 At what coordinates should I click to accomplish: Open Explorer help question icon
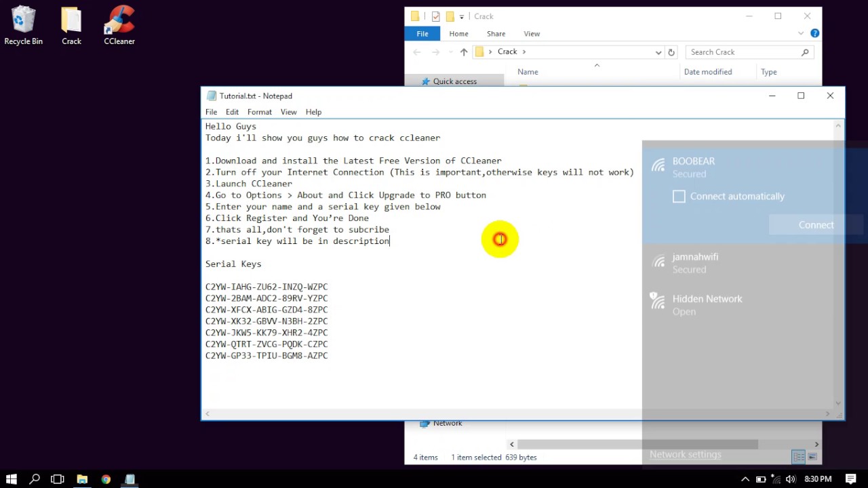[x=815, y=33]
